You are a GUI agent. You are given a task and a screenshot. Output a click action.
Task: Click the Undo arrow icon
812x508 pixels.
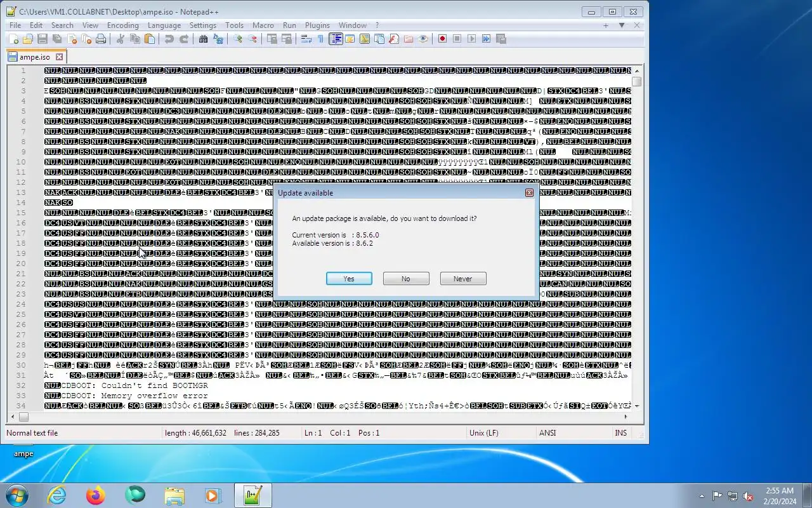169,39
